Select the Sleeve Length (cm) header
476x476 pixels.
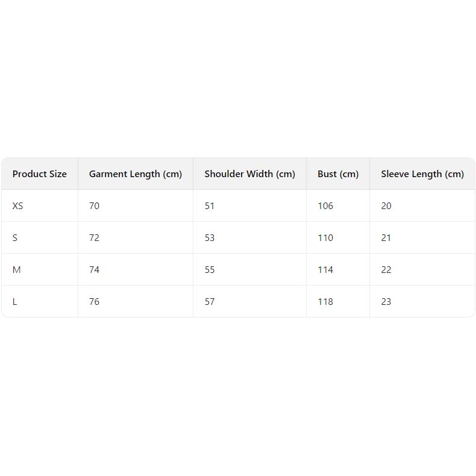pyautogui.click(x=422, y=174)
